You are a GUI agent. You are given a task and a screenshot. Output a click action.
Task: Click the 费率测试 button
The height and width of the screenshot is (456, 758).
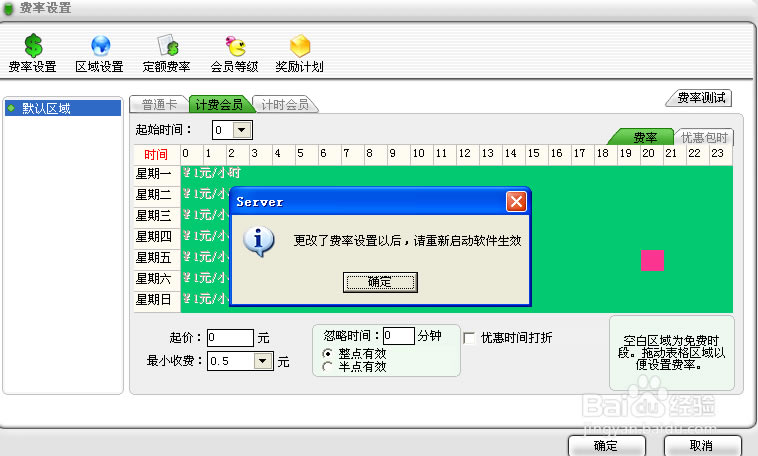(698, 98)
